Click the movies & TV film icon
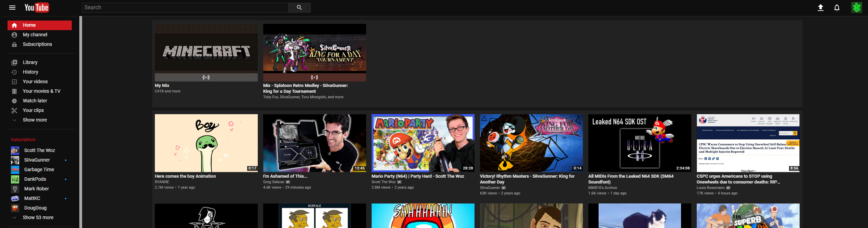The width and height of the screenshot is (868, 228). (x=14, y=91)
